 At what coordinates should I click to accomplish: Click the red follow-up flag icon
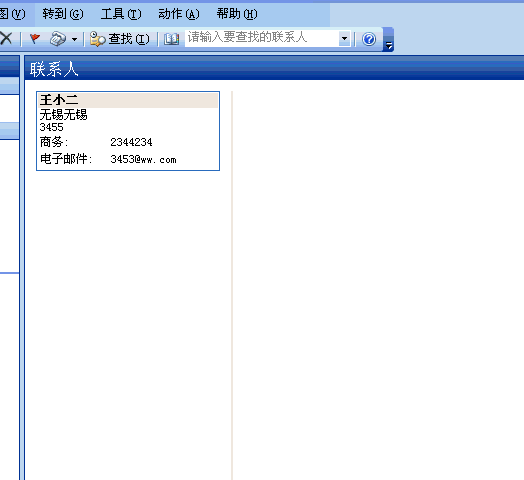[34, 39]
